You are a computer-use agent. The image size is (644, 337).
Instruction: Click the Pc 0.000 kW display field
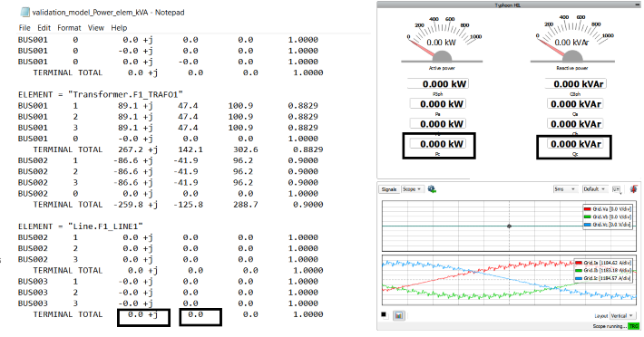438,144
